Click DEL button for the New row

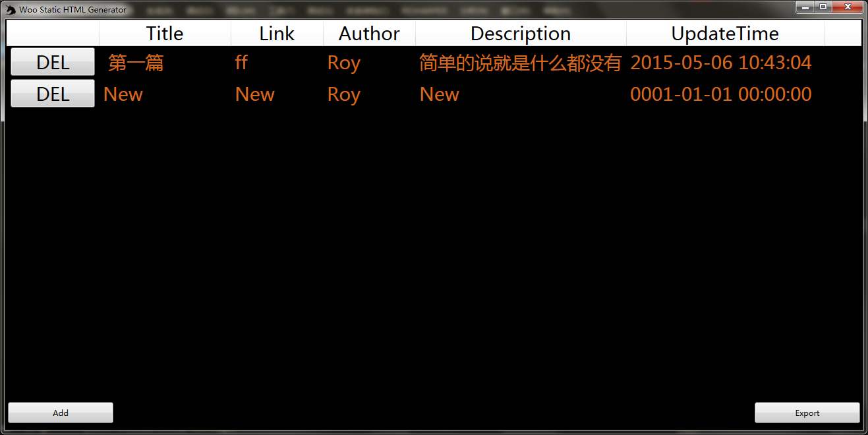click(x=53, y=94)
